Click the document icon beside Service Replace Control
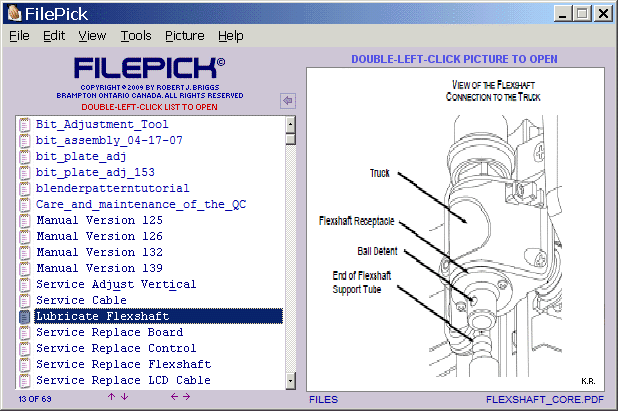The width and height of the screenshot is (618, 411). [x=24, y=348]
